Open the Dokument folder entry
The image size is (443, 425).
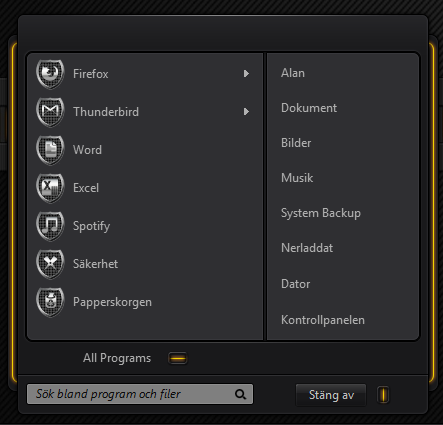point(309,108)
